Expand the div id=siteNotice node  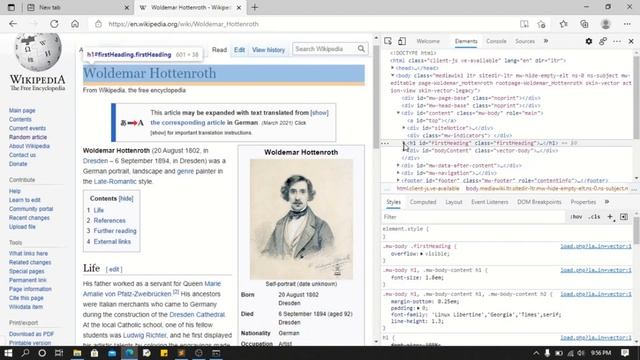click(404, 128)
